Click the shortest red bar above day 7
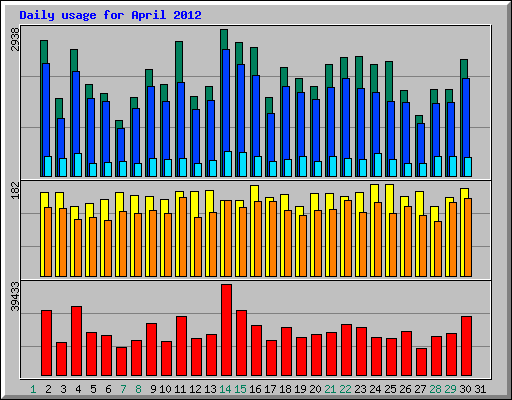 point(121,361)
